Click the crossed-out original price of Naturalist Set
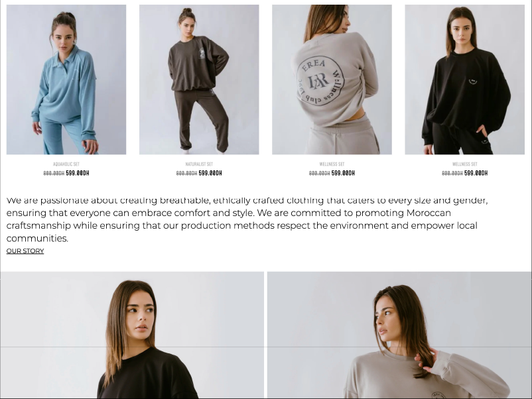This screenshot has height=399, width=532. click(186, 173)
